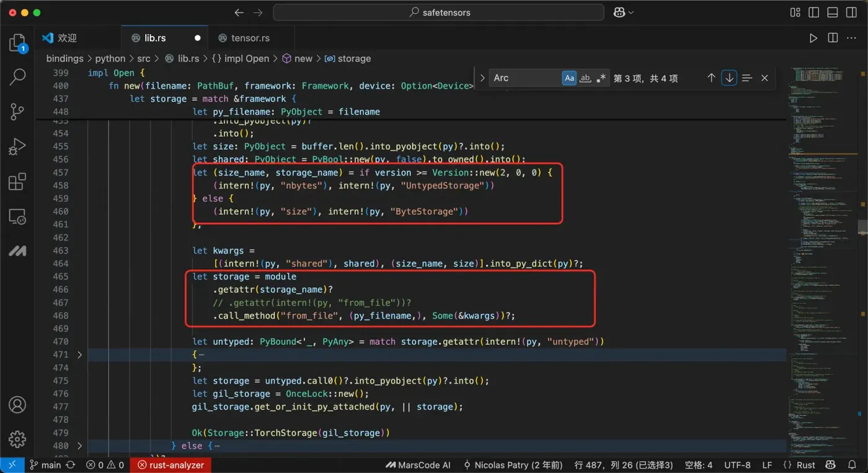Toggle the secondary sidebar visibility
Screen dimensions: 868x473
(x=851, y=12)
